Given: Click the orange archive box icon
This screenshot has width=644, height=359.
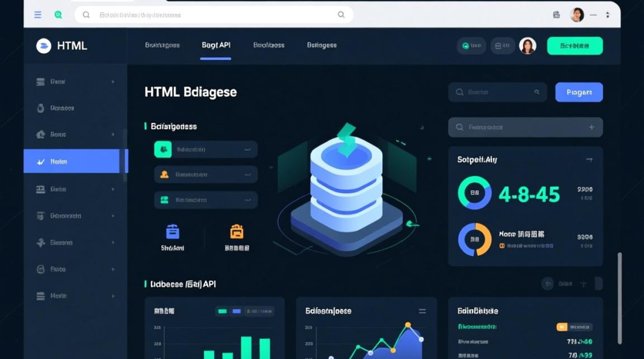Looking at the screenshot, I should tap(237, 232).
